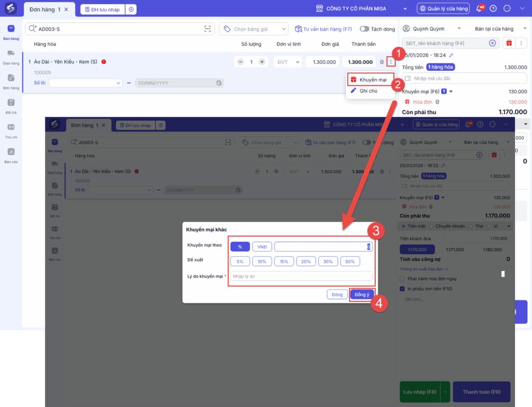The width and height of the screenshot is (532, 407).
Task: Click Đóng in promotion dialog
Action: [337, 295]
